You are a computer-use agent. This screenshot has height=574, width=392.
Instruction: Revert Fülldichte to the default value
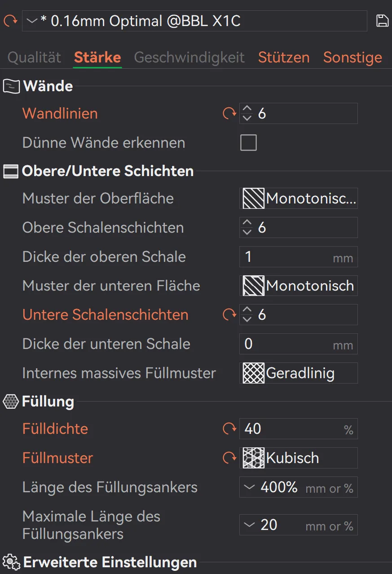click(229, 429)
